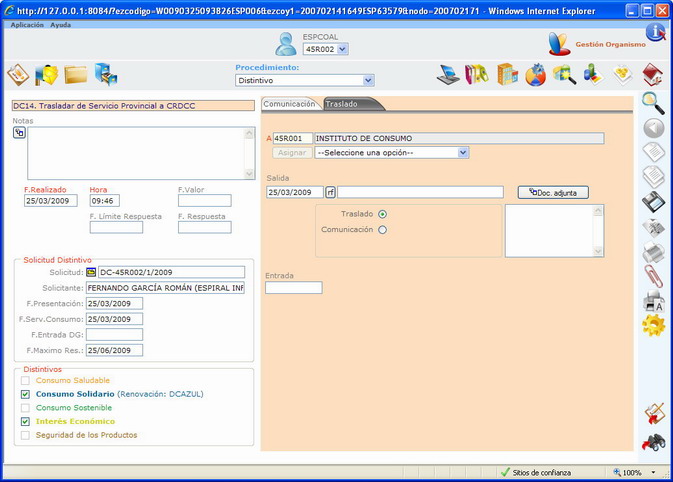Screen dimensions: 673x482
Task: Click the orange office building icon
Action: pyautogui.click(x=507, y=75)
